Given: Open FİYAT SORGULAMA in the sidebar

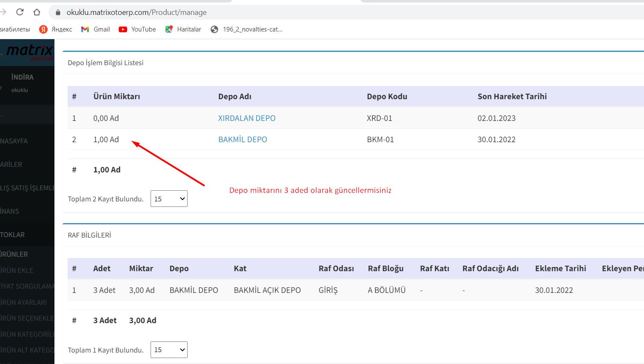Looking at the screenshot, I should (27, 286).
